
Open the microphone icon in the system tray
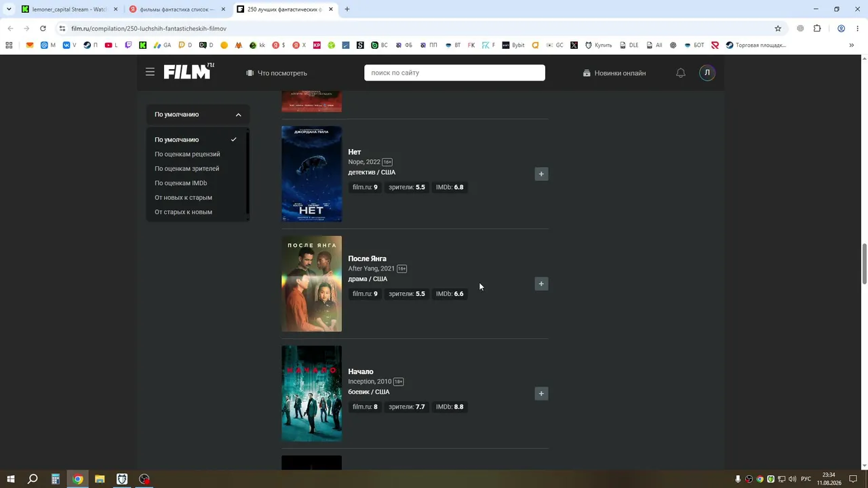738,479
